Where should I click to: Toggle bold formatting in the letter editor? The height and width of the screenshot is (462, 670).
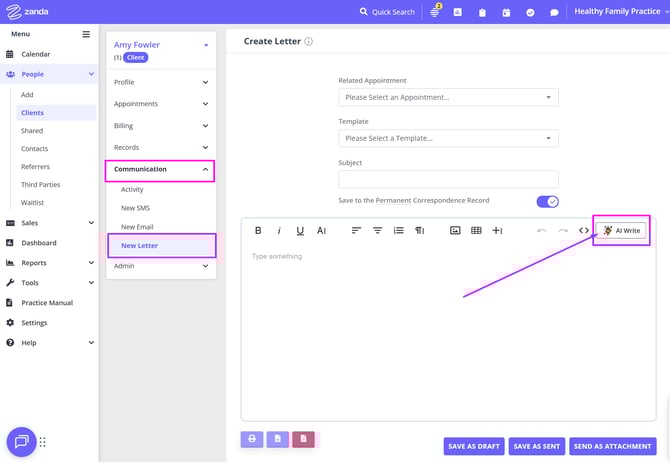(x=258, y=230)
